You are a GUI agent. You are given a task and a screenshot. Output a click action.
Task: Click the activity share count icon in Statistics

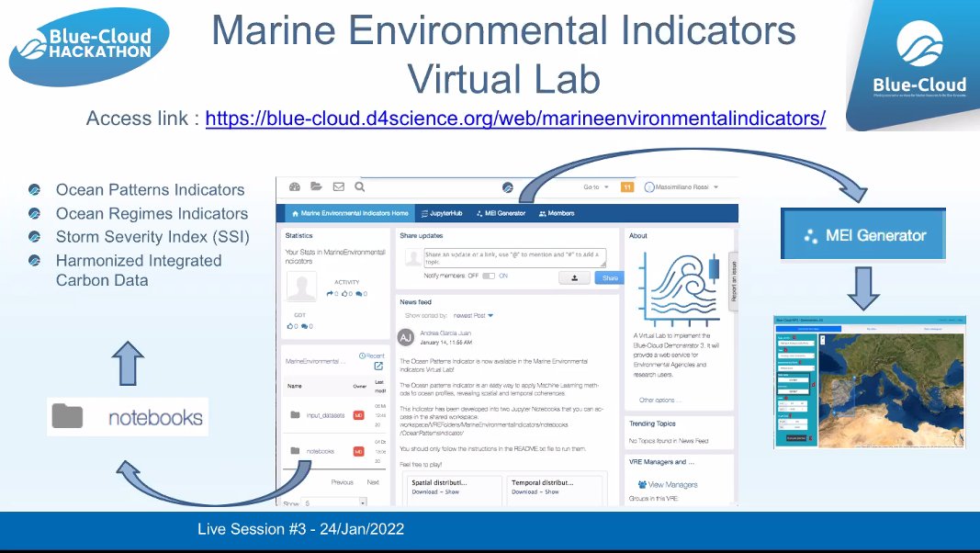[332, 294]
